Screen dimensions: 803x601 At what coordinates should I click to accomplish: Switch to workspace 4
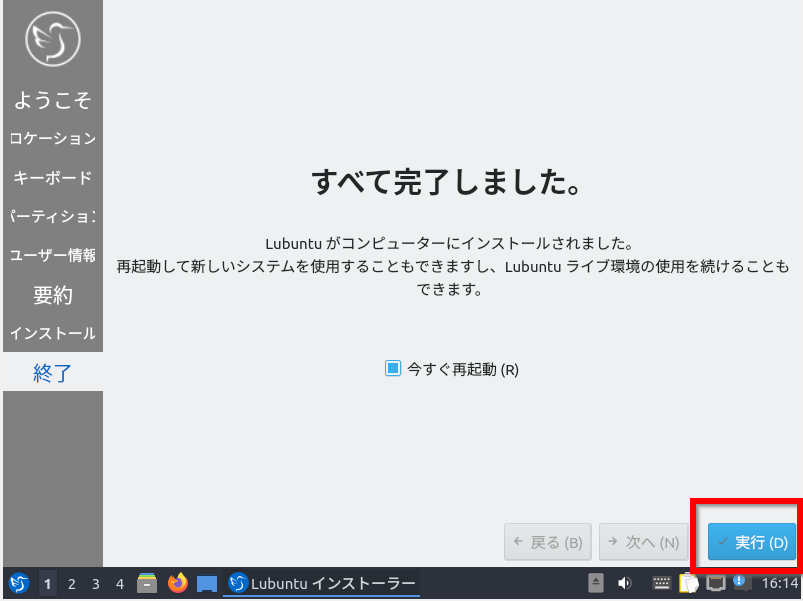coord(120,584)
